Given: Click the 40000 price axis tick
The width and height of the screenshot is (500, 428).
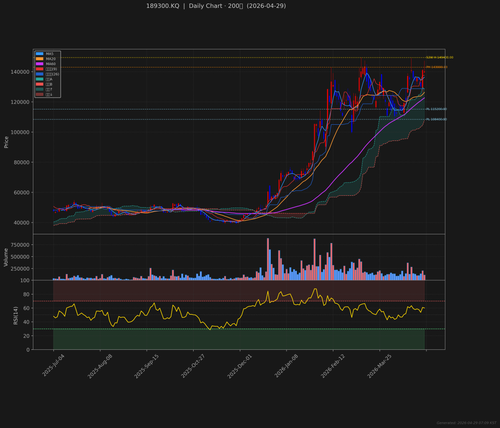Looking at the screenshot, I should coord(21,223).
